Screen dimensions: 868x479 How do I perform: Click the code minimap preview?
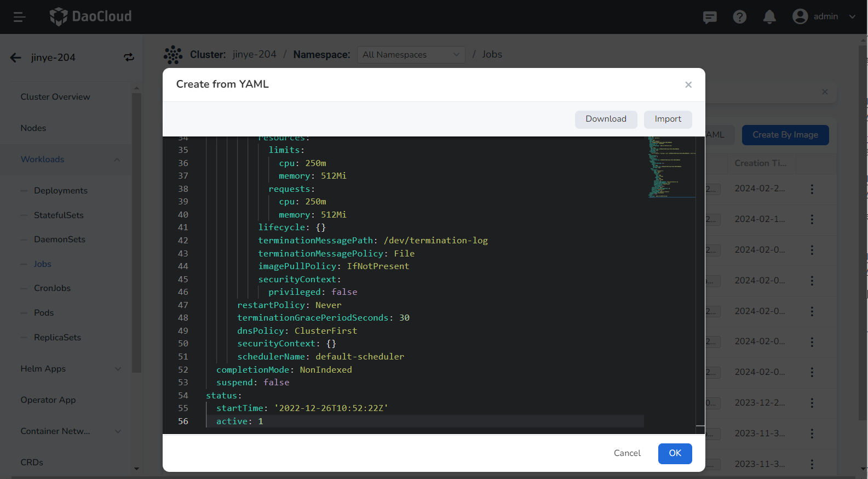click(x=671, y=167)
